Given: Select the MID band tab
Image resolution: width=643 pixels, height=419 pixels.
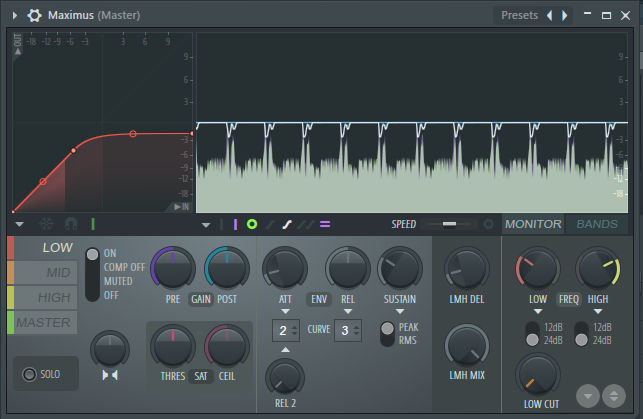Looking at the screenshot, I should pos(43,273).
